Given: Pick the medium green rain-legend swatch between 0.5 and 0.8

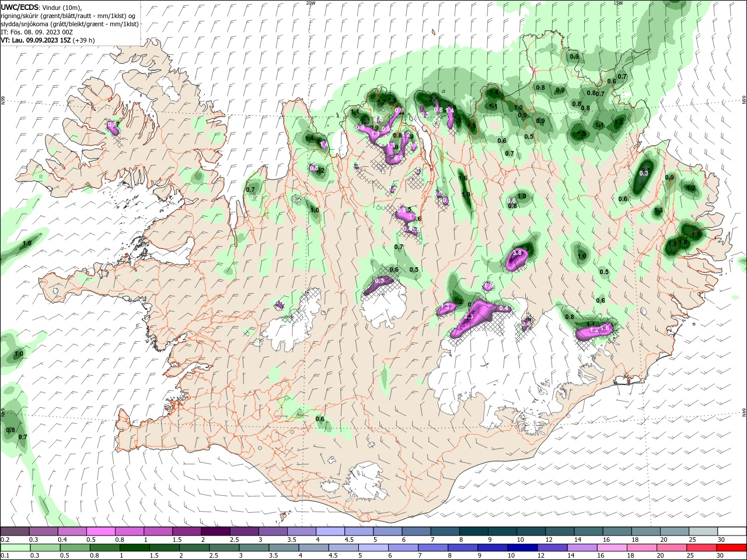Looking at the screenshot, I should (74, 548).
